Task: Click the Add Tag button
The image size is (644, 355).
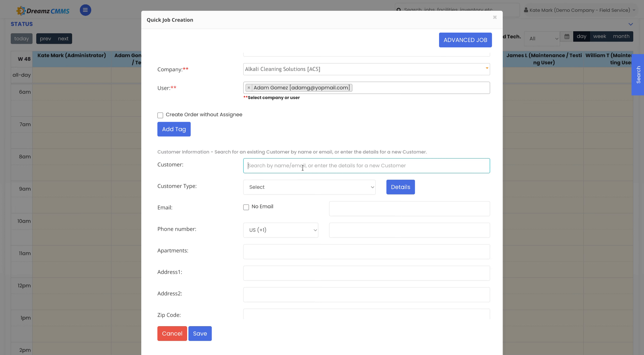Action: pyautogui.click(x=174, y=129)
